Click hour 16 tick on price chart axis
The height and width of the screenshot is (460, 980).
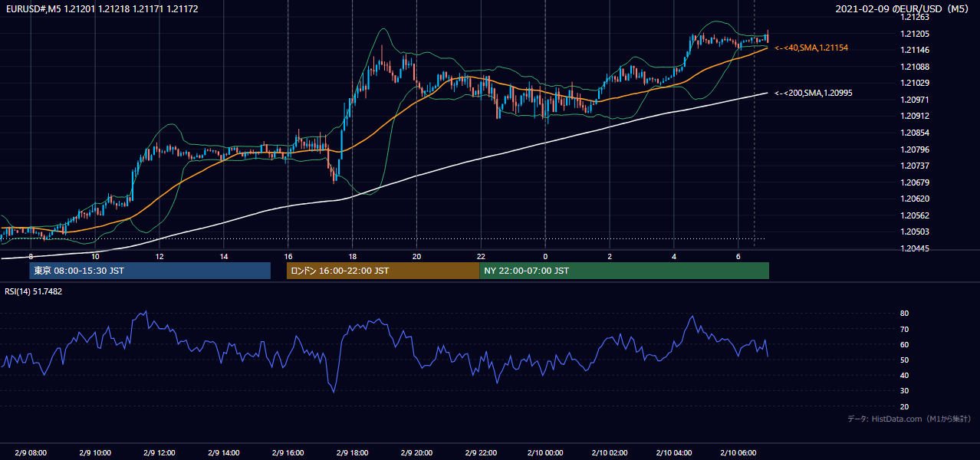(288, 256)
